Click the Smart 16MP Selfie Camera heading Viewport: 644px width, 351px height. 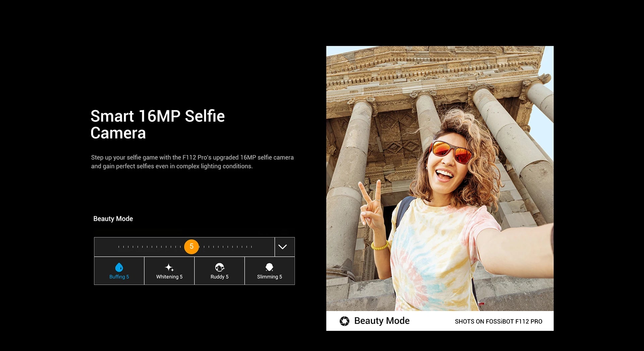click(x=157, y=124)
